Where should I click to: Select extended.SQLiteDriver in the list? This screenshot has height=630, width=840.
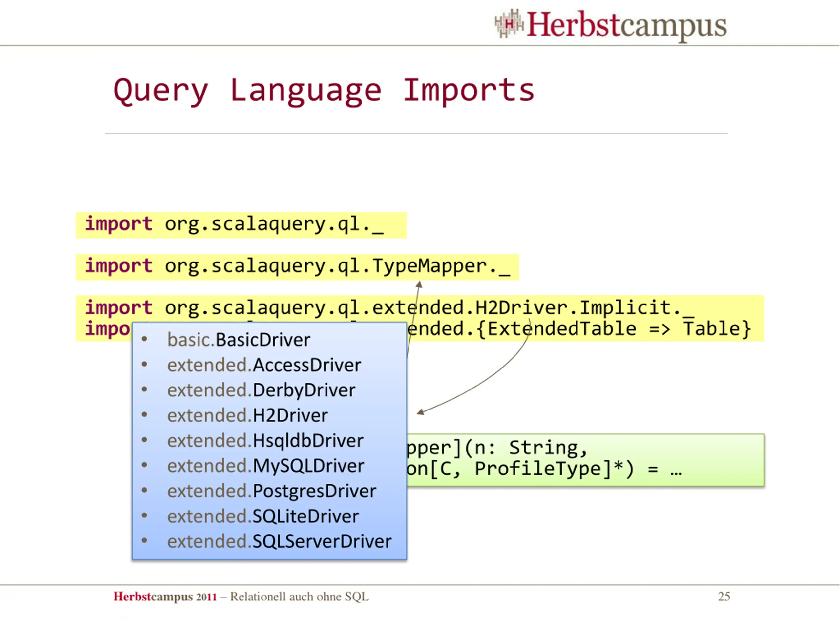tap(263, 516)
